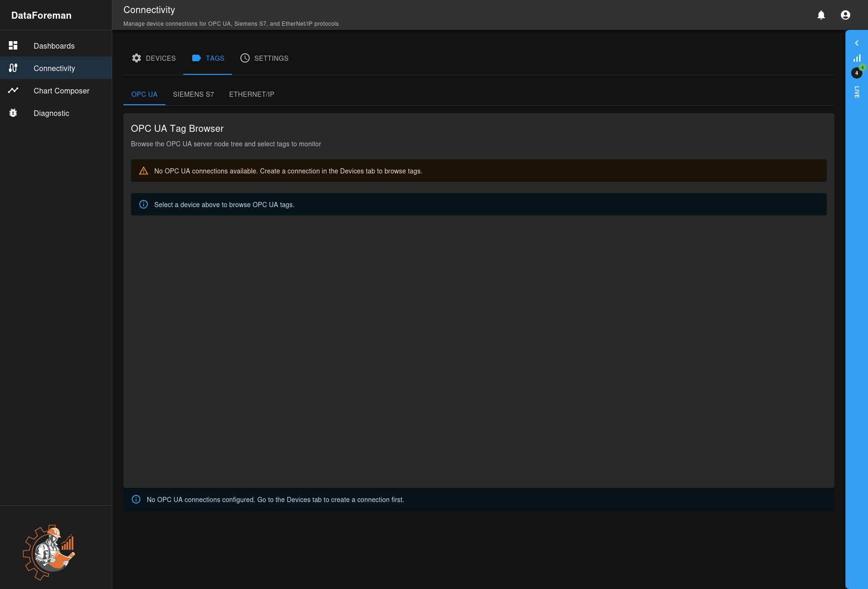Switch to the SIEMENS S7 tab
The height and width of the screenshot is (589, 868).
[x=193, y=94]
